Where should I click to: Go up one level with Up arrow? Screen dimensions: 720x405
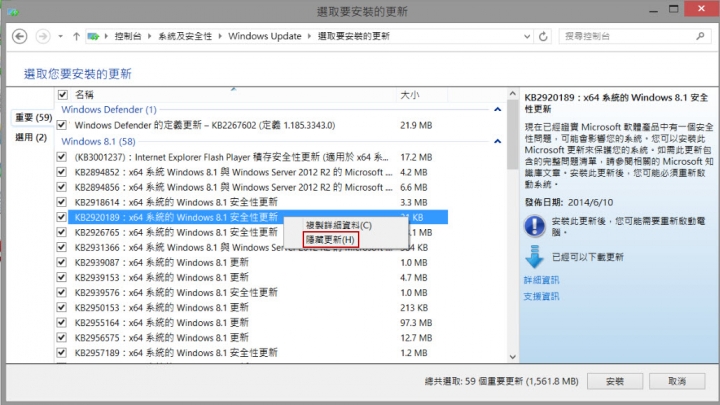pos(76,36)
